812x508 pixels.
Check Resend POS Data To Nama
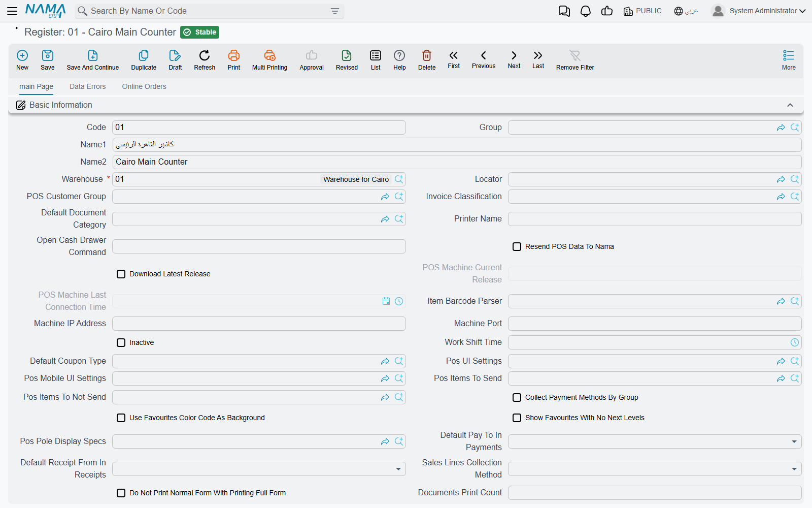coord(517,246)
